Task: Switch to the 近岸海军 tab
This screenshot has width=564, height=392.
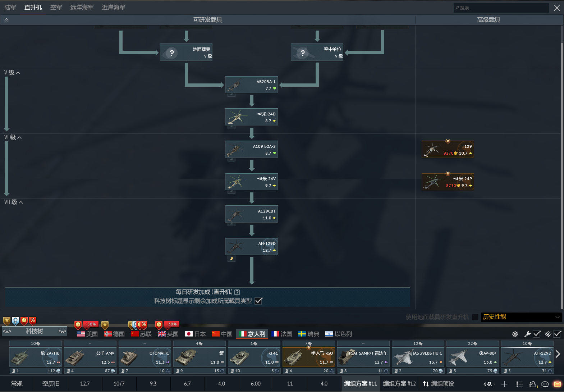Action: 114,8
